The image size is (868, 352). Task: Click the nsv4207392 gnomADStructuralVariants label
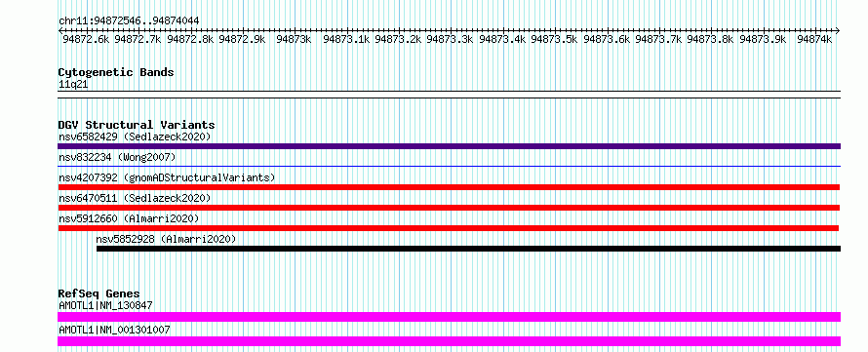coord(167,177)
